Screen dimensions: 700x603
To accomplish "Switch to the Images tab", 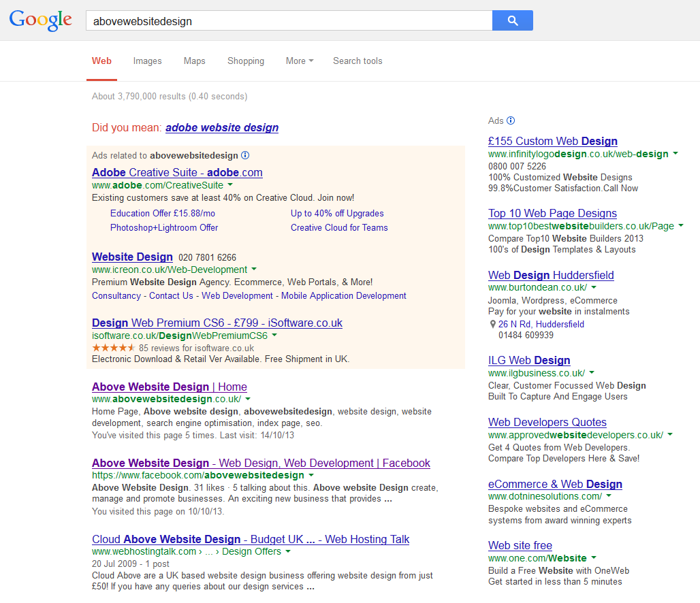I will click(x=147, y=61).
